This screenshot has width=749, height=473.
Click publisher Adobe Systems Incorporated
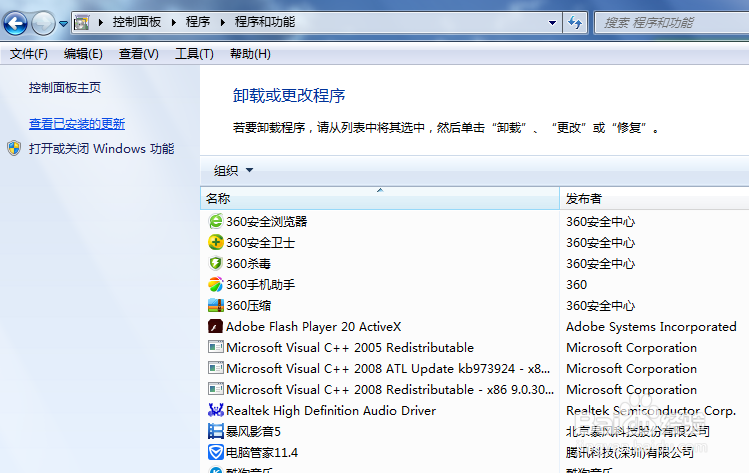pos(651,327)
